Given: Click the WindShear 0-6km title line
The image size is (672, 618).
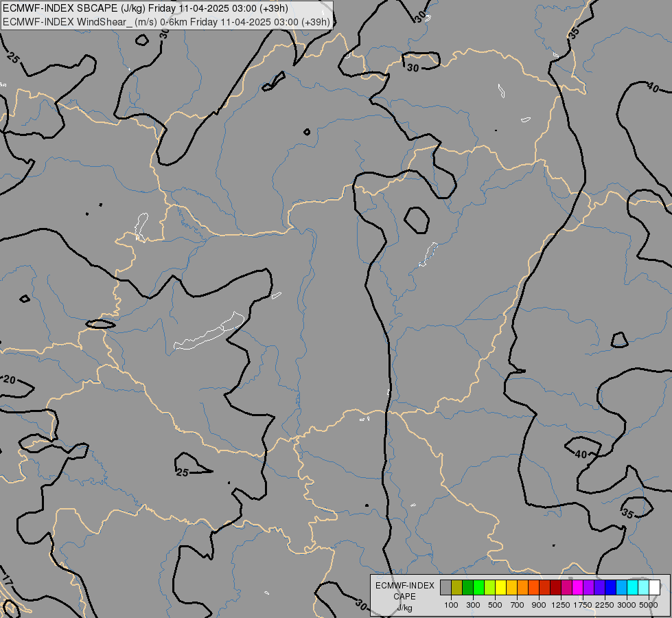Looking at the screenshot, I should [x=166, y=22].
